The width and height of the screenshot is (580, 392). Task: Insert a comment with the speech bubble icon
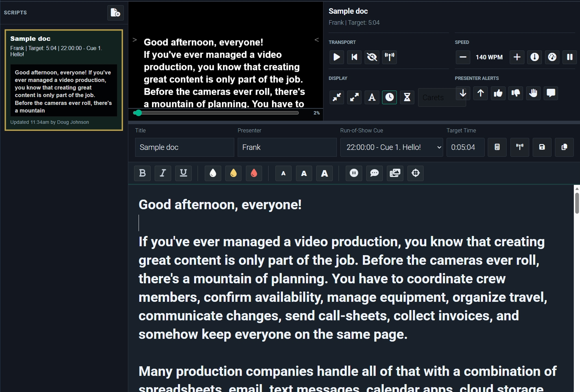tap(375, 173)
